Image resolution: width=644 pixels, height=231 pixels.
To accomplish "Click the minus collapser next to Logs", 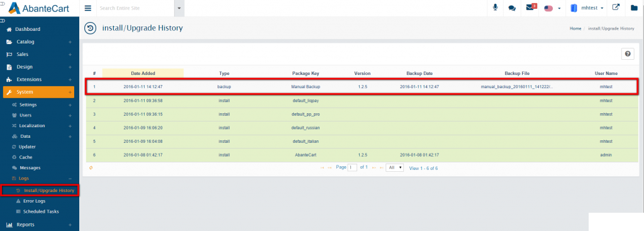I will point(70,178).
